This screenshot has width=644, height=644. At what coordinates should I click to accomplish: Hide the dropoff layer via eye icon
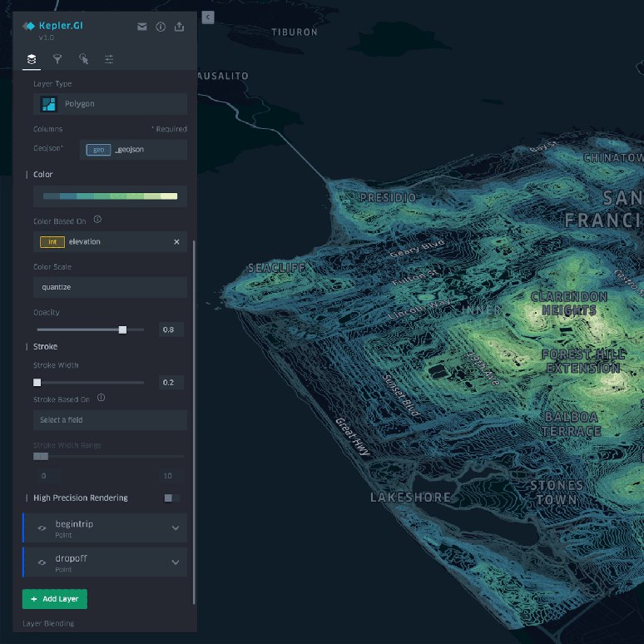[x=42, y=562]
